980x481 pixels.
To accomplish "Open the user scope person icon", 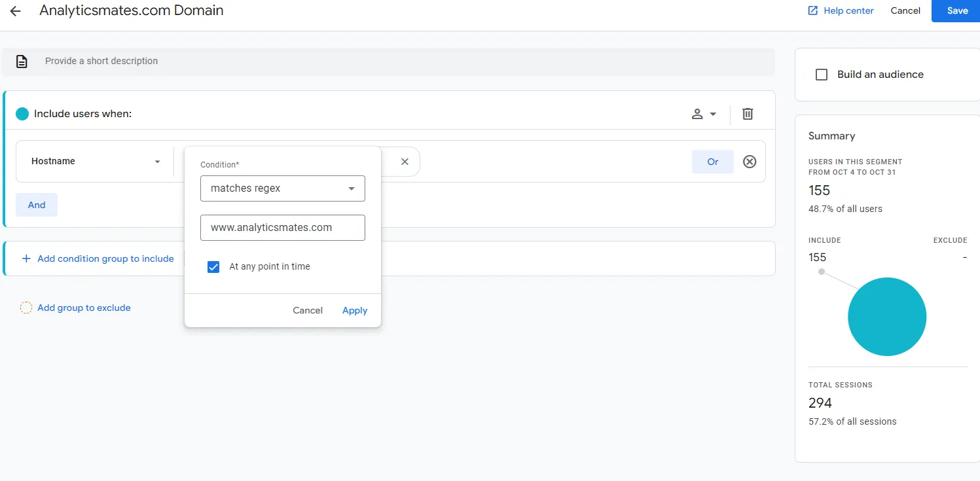I will tap(697, 114).
